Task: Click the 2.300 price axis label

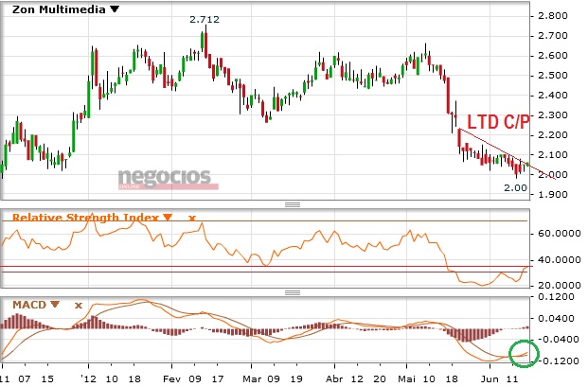Action: coord(553,115)
